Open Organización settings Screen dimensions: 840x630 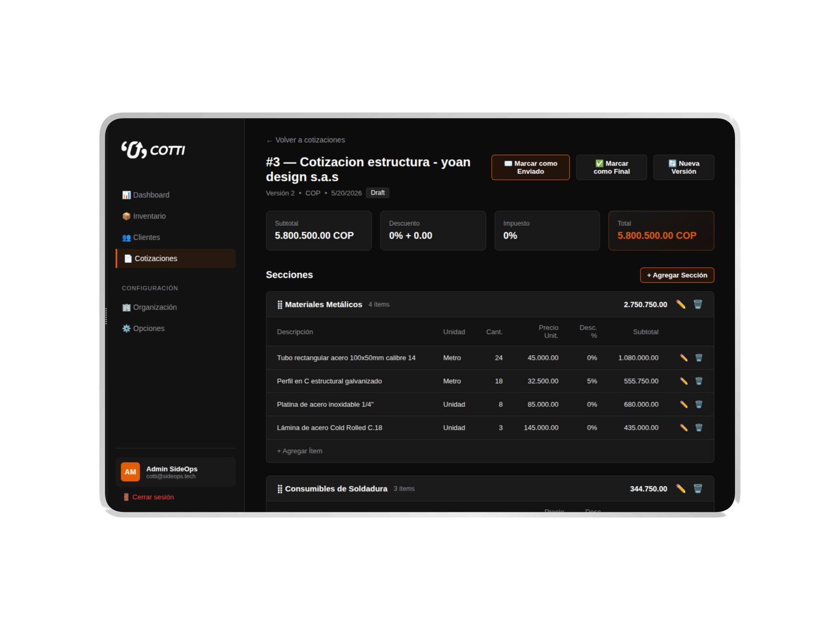coord(176,307)
